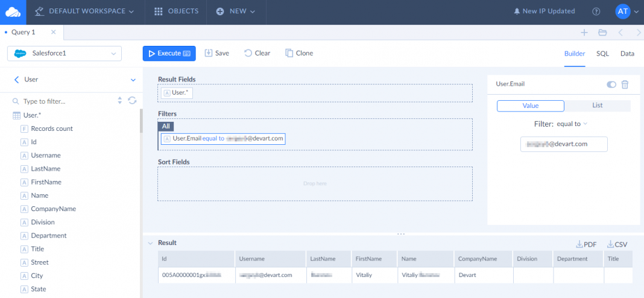Switch filter mode to List
The image size is (644, 298).
[x=597, y=106]
